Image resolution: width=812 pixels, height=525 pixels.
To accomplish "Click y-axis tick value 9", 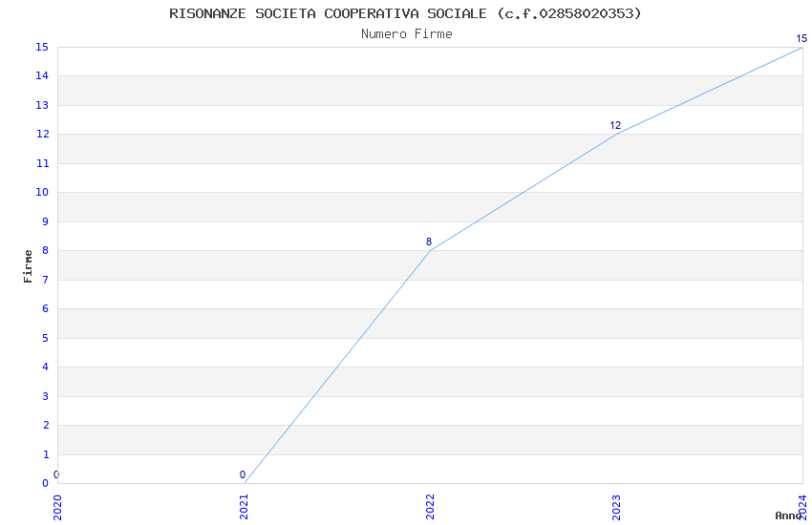I will pos(45,221).
